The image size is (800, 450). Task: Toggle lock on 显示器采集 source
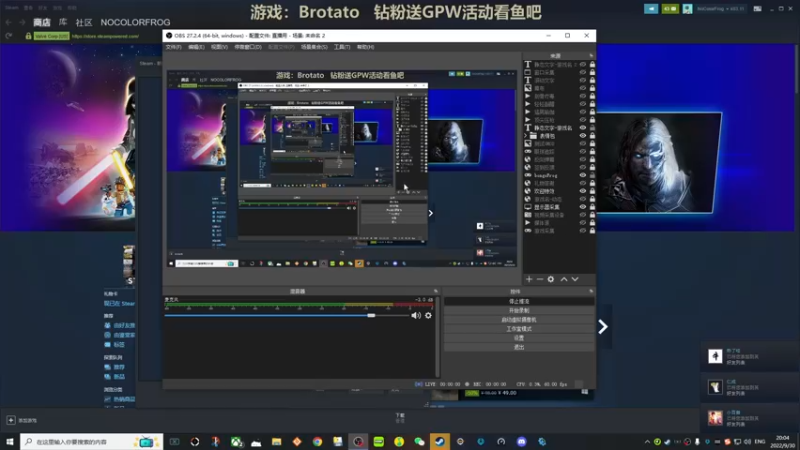[x=592, y=207]
